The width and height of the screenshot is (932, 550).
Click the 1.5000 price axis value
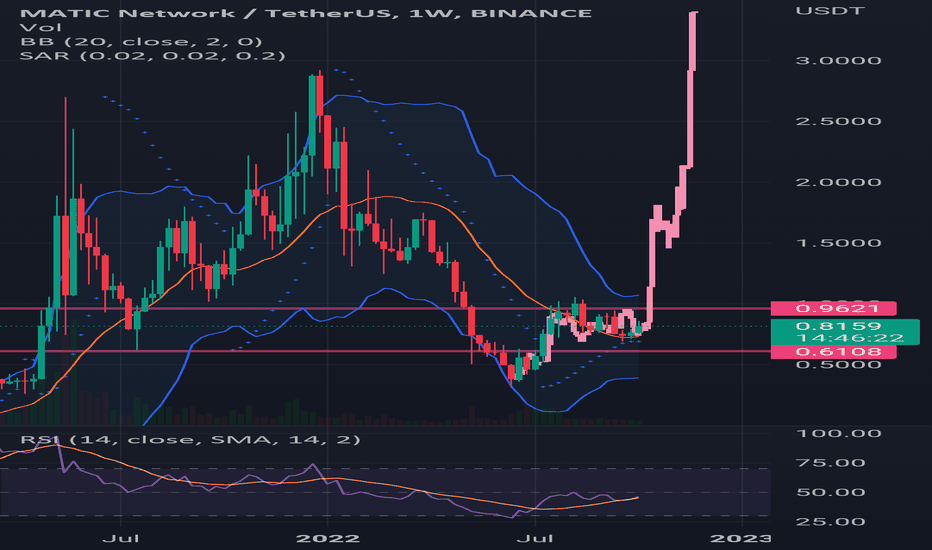[x=838, y=243]
